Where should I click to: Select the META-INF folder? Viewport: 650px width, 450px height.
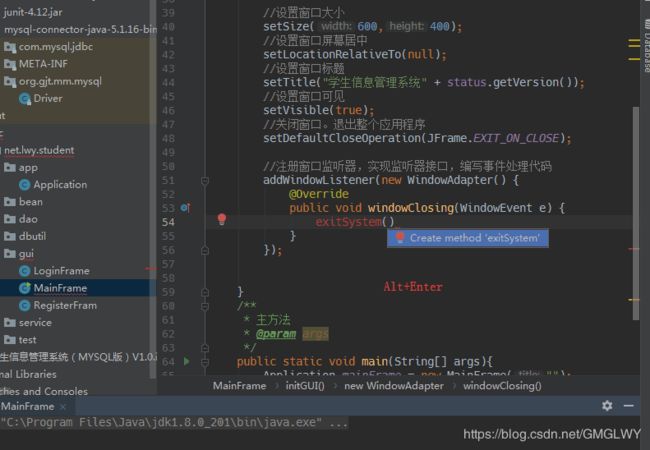tap(43, 64)
